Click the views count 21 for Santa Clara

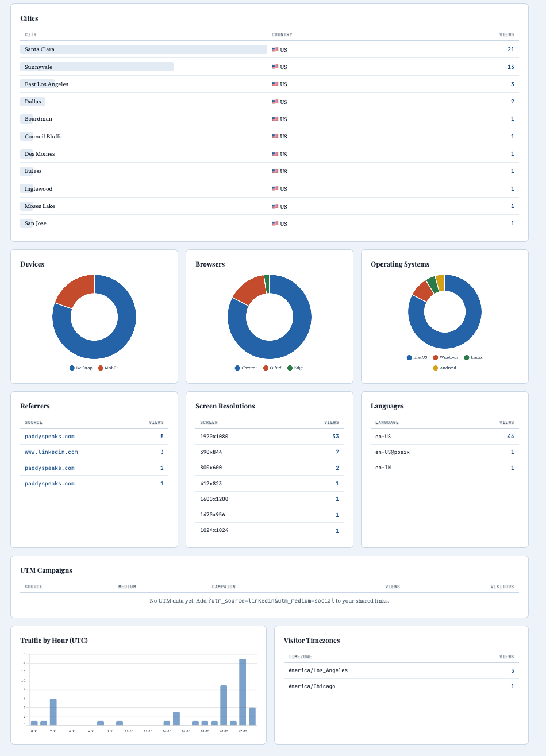[511, 49]
